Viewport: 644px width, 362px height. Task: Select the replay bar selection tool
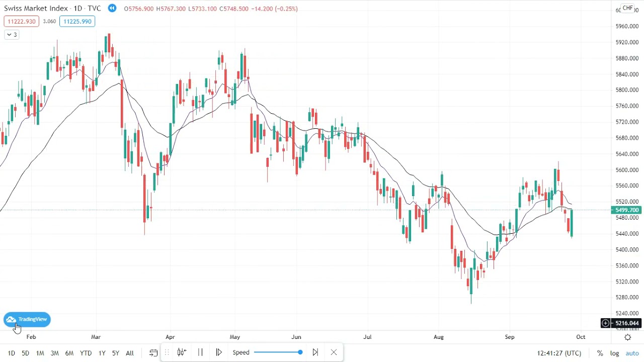tap(182, 352)
